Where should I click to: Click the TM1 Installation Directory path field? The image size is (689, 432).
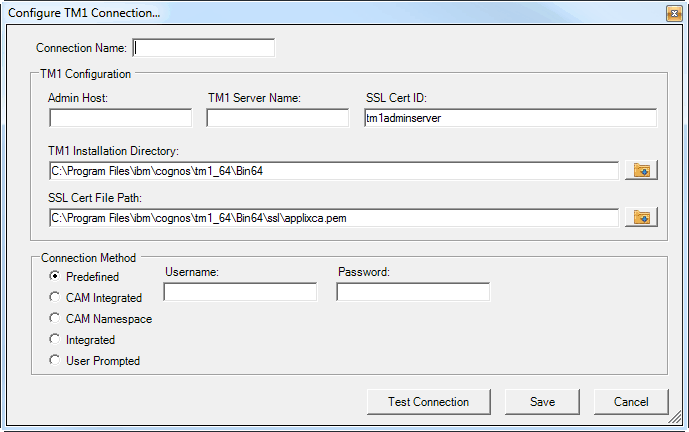333,171
